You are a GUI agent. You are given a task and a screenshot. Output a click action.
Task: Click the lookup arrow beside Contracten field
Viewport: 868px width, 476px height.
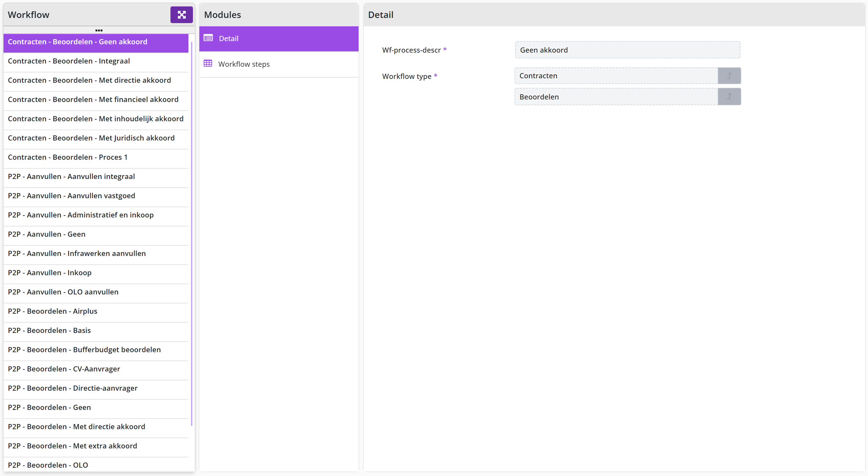point(729,76)
